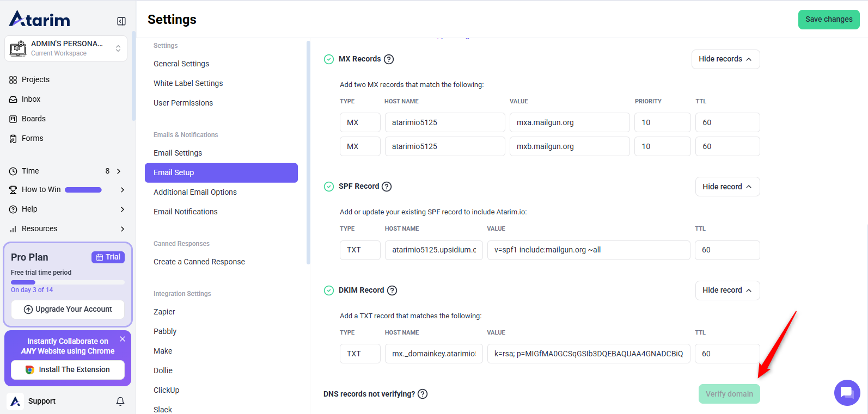Click the DKIM record value field

click(588, 354)
